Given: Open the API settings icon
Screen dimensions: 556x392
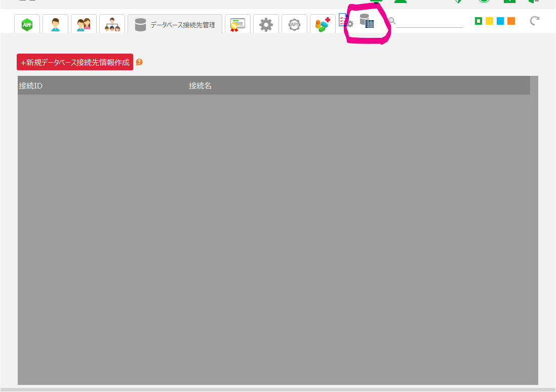Looking at the screenshot, I should (x=294, y=24).
